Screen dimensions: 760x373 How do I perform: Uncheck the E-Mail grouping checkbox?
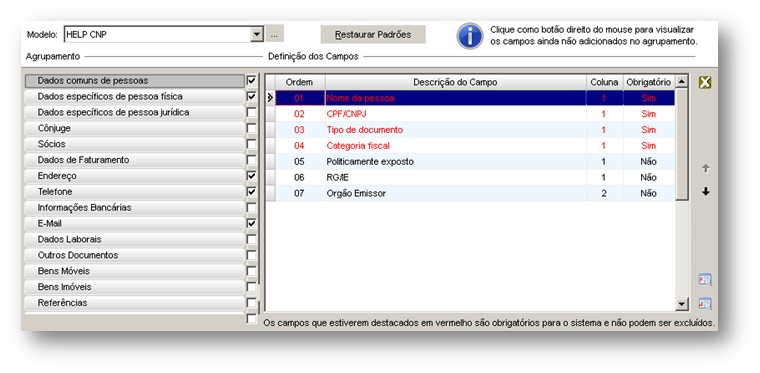click(251, 223)
